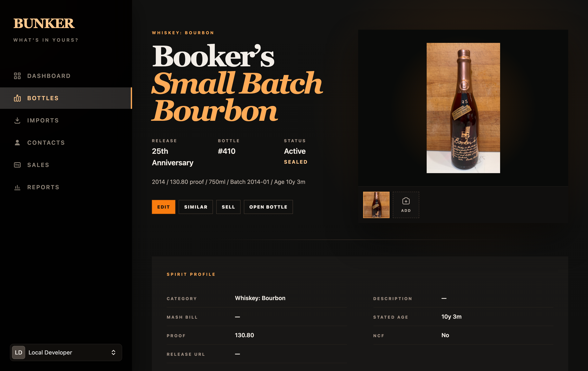Click the Proof value '130.80'
The width and height of the screenshot is (588, 371).
(244, 335)
